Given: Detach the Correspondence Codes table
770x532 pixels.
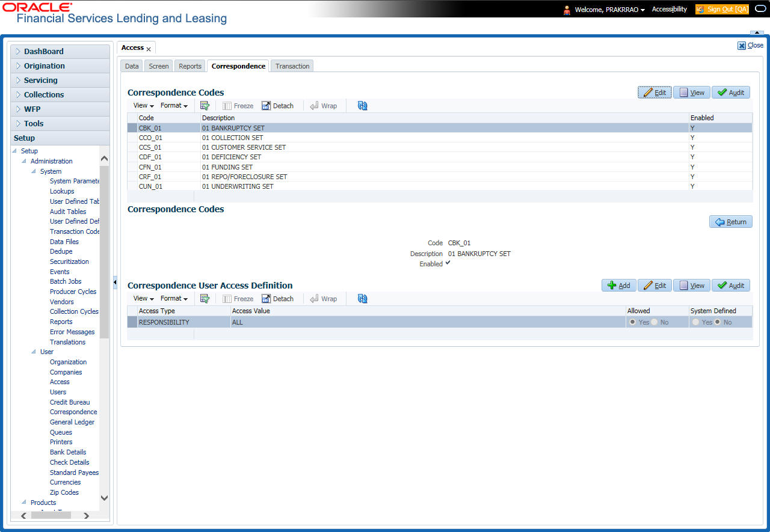Looking at the screenshot, I should [277, 106].
